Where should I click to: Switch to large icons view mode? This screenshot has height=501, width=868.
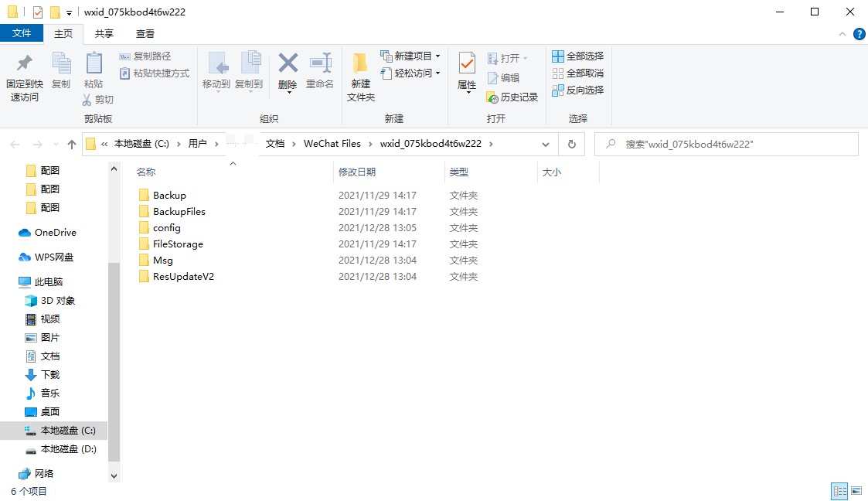point(856,491)
